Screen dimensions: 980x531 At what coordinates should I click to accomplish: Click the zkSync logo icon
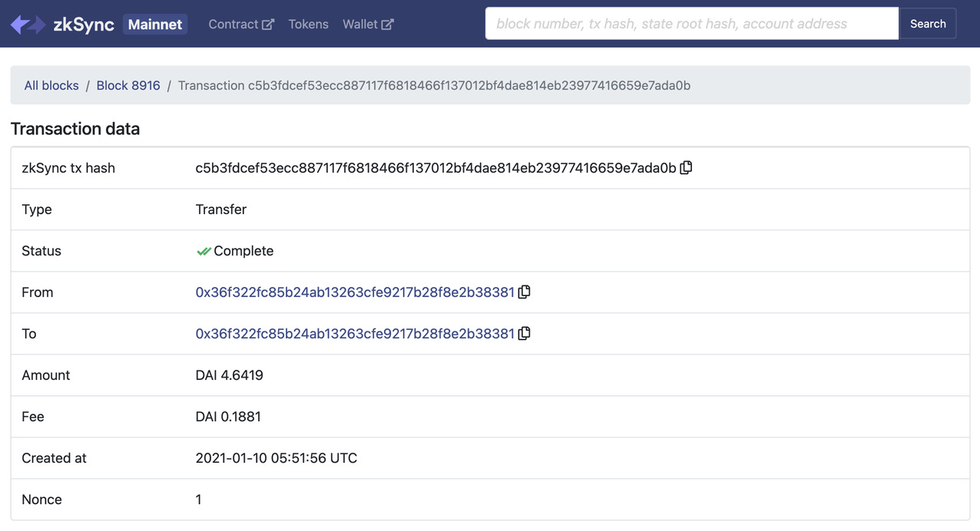coord(28,25)
